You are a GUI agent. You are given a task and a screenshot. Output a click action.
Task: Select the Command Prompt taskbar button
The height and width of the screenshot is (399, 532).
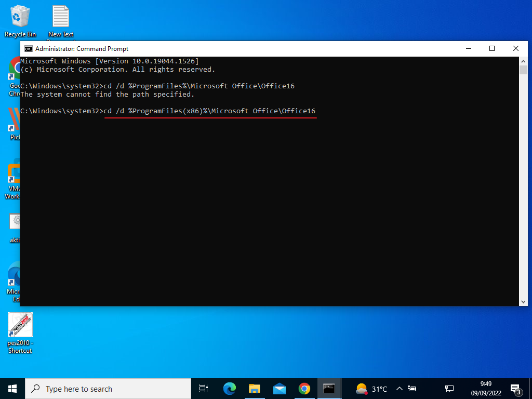pos(329,389)
